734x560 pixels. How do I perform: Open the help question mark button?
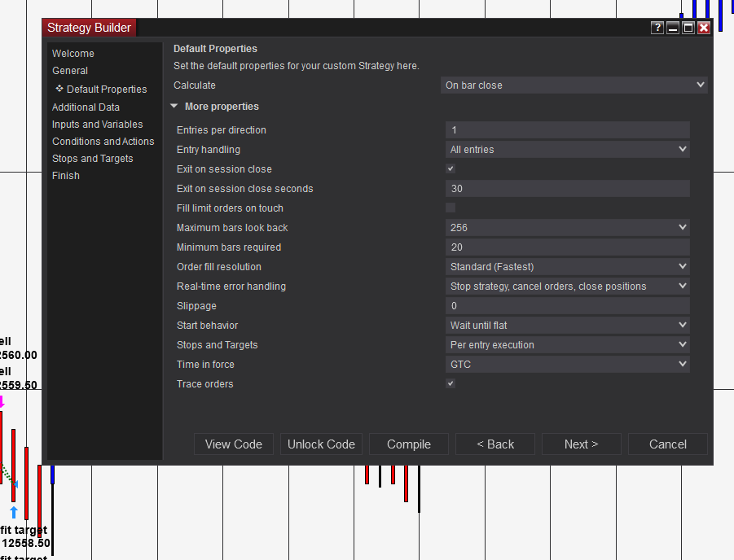(657, 28)
